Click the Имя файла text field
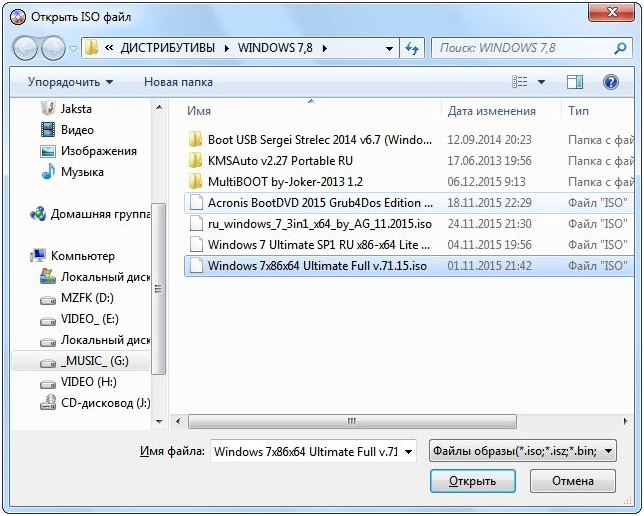The image size is (644, 516). click(306, 452)
